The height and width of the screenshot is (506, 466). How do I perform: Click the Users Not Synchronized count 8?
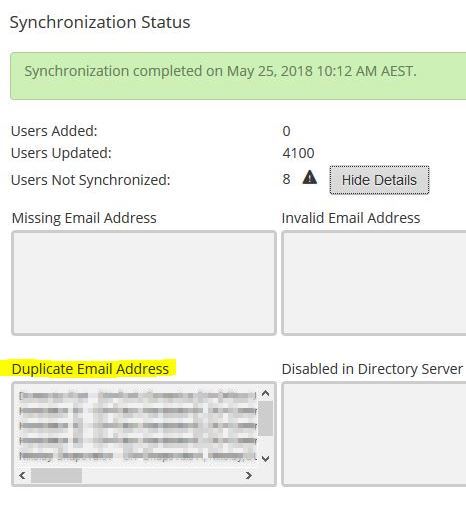coord(286,179)
